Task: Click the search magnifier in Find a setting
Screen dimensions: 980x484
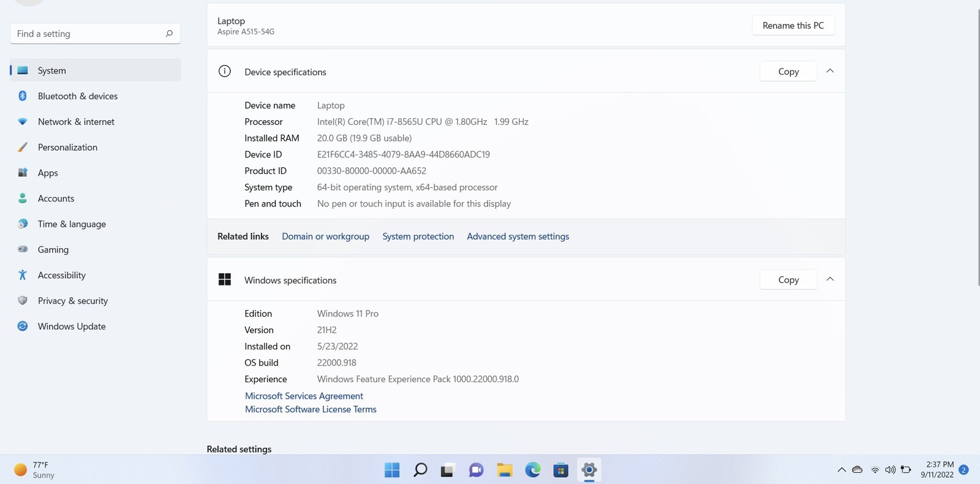Action: click(x=169, y=34)
